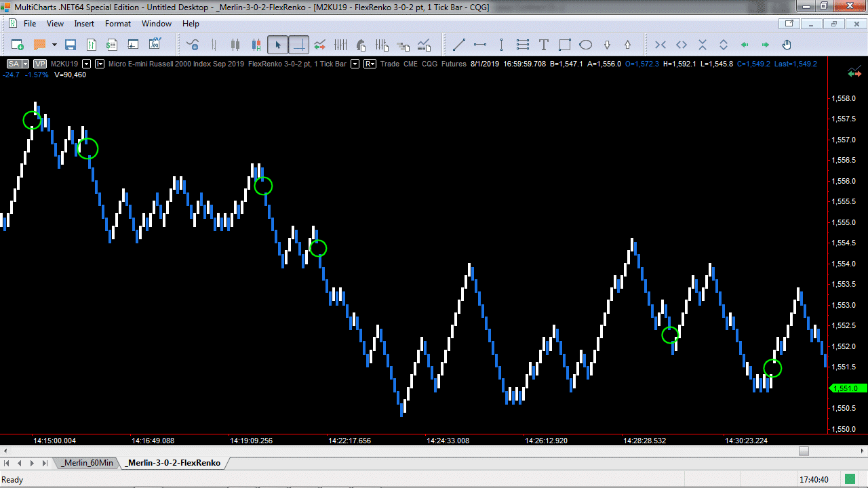Screen dimensions: 868x488
Task: Open the workspace icon's dropdown arrow
Action: (x=54, y=45)
